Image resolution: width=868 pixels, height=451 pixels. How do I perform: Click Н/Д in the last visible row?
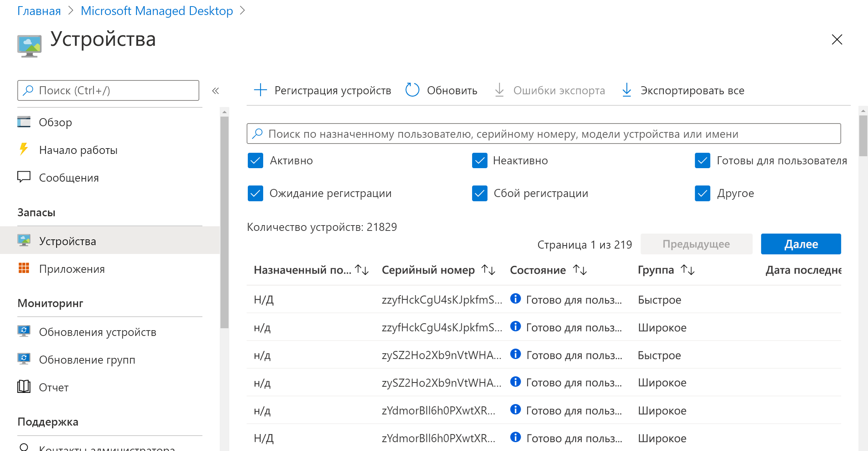264,438
